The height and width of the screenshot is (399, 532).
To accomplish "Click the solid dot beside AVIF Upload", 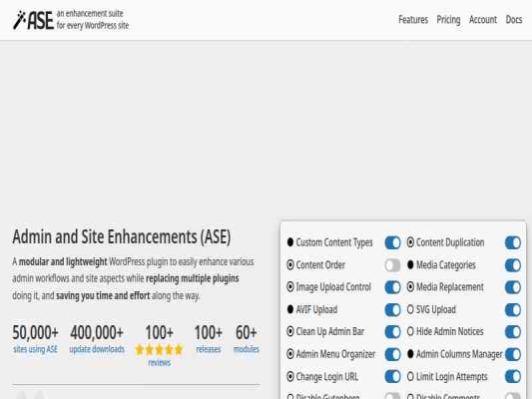I will [x=290, y=309].
